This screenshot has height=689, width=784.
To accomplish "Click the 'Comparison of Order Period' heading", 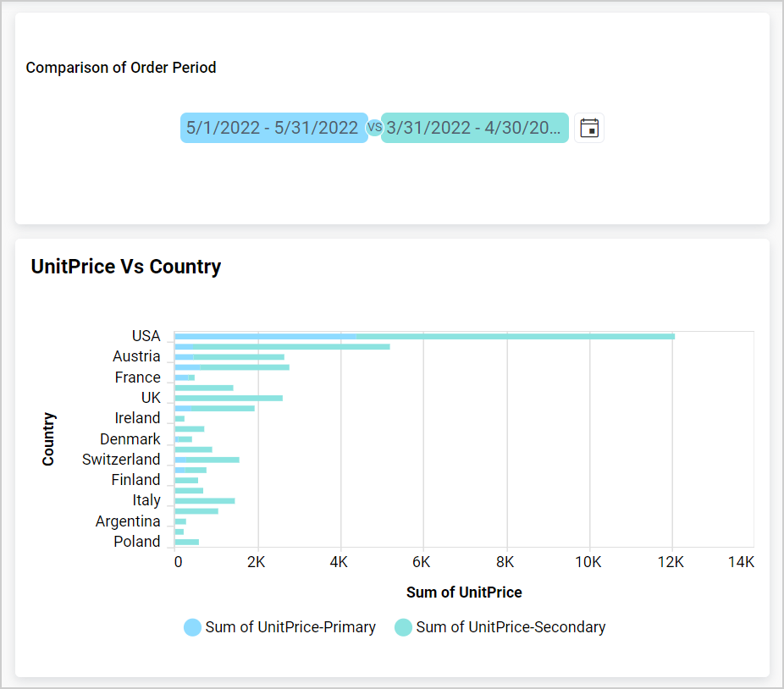I will click(122, 68).
